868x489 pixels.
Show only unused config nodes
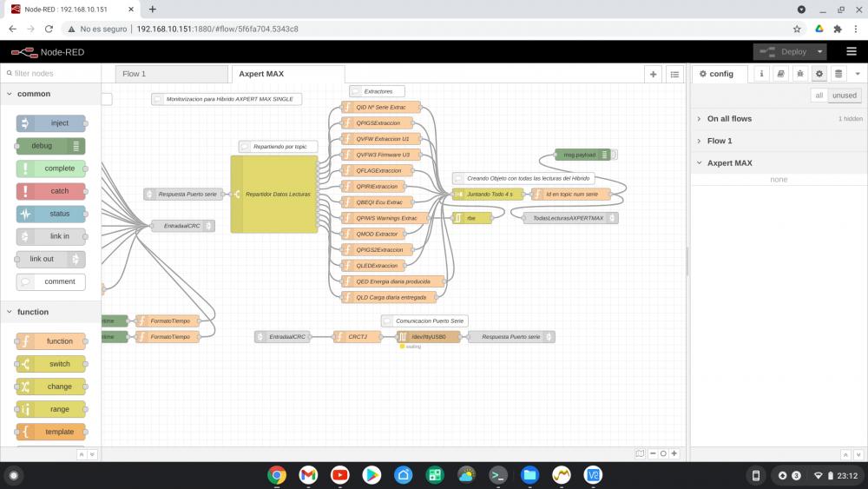[x=845, y=96]
